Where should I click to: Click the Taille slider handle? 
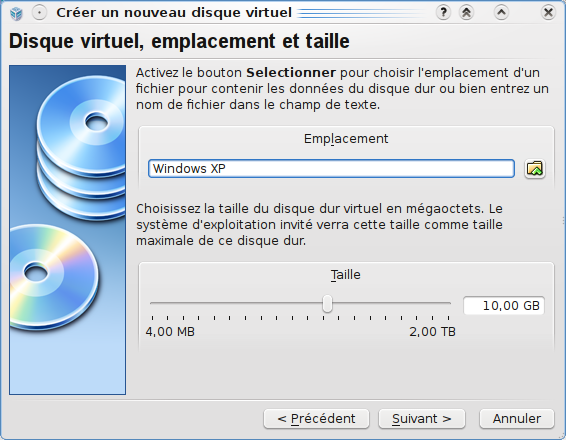pyautogui.click(x=327, y=304)
